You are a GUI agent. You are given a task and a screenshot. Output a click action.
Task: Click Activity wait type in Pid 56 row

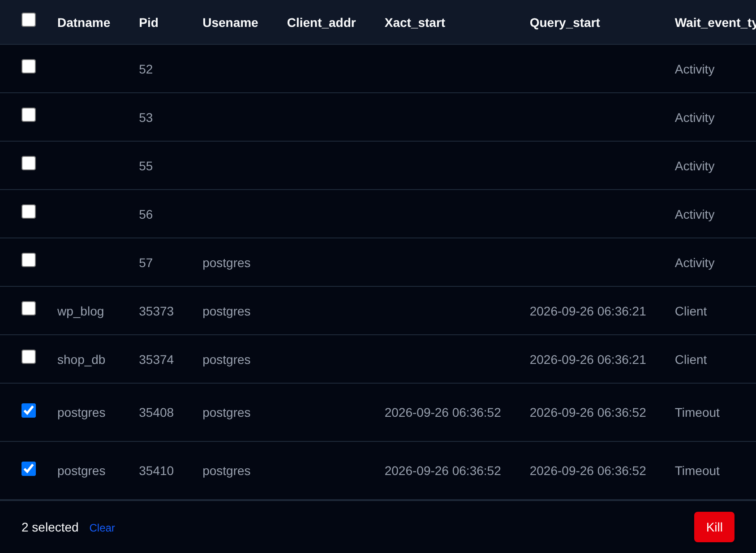click(695, 215)
